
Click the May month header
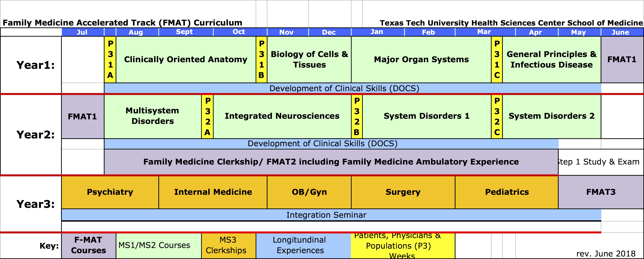tap(579, 32)
